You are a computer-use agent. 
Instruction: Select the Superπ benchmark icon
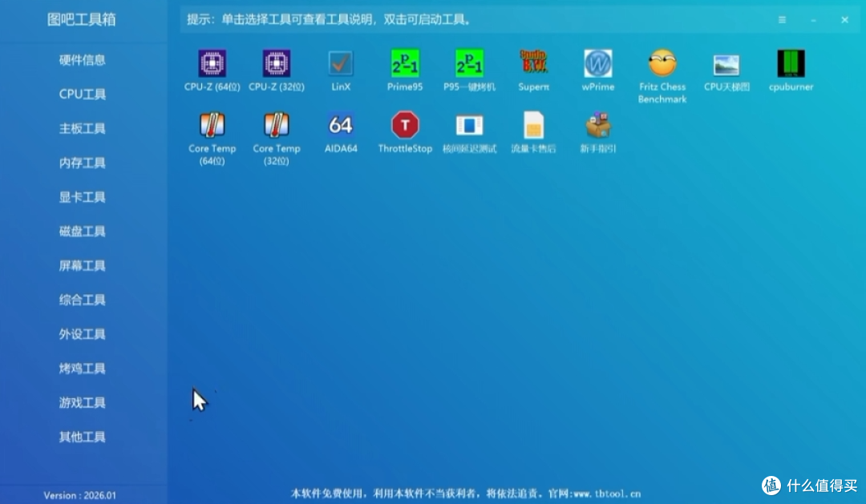(533, 62)
